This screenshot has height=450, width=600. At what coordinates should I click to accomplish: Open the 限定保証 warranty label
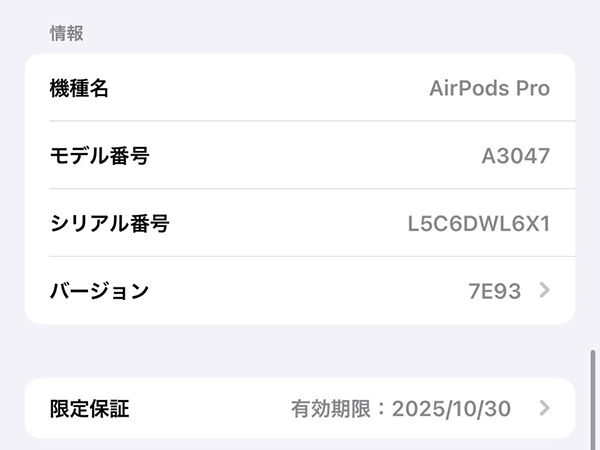[89, 408]
